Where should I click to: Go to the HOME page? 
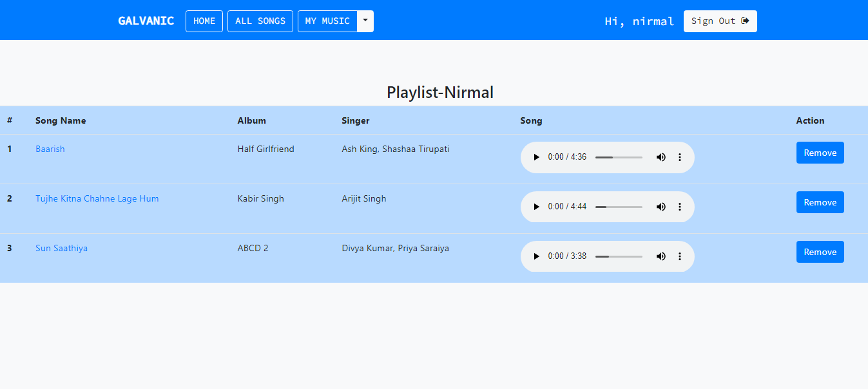click(204, 21)
